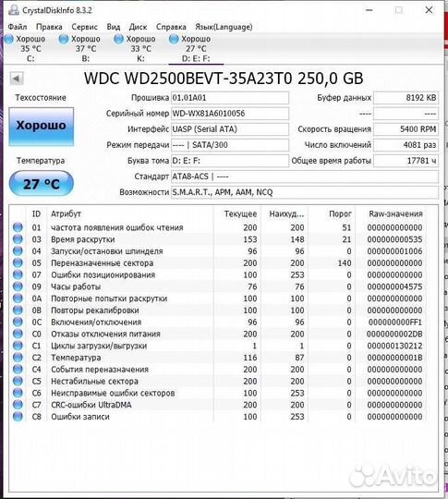The image size is (448, 499).
Task: Open the Правка menu
Action: 49,27
